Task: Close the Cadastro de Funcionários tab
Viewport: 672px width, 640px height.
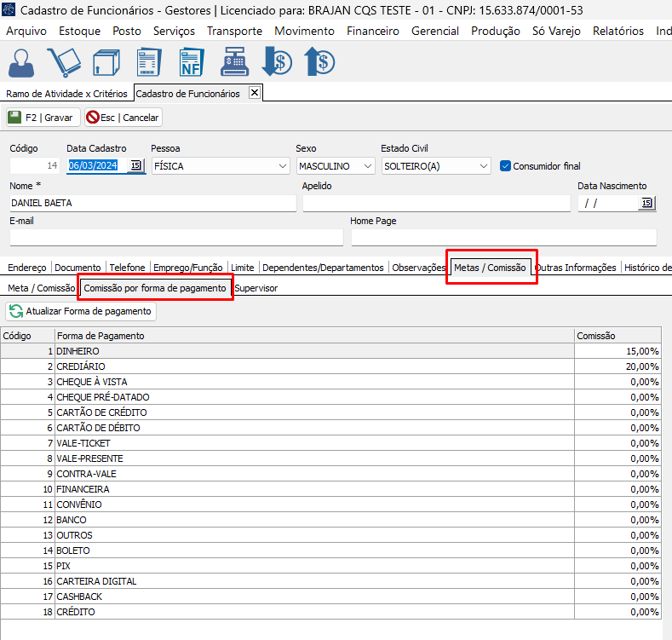Action: pos(254,93)
